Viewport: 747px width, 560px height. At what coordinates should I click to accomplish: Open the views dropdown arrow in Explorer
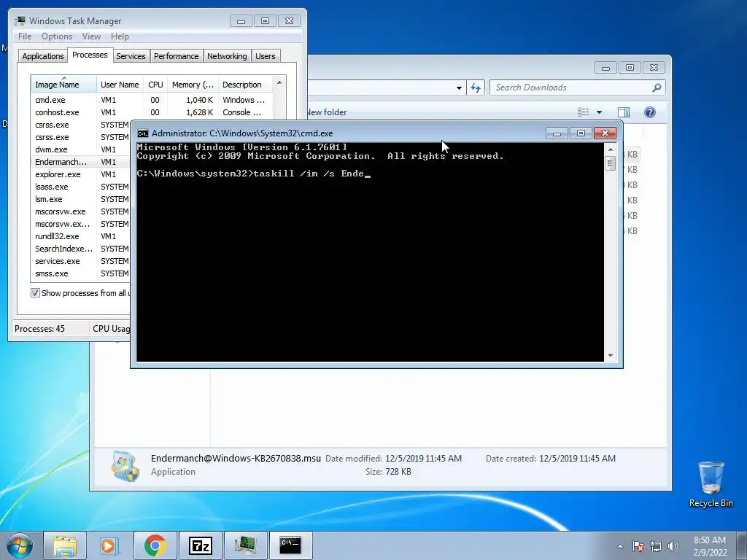[x=600, y=112]
